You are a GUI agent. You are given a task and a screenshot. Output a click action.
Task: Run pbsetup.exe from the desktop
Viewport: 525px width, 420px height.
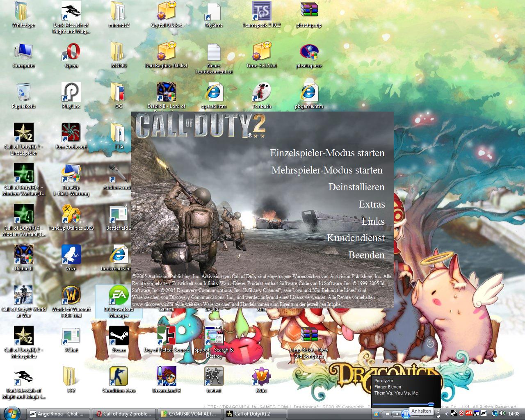309,55
